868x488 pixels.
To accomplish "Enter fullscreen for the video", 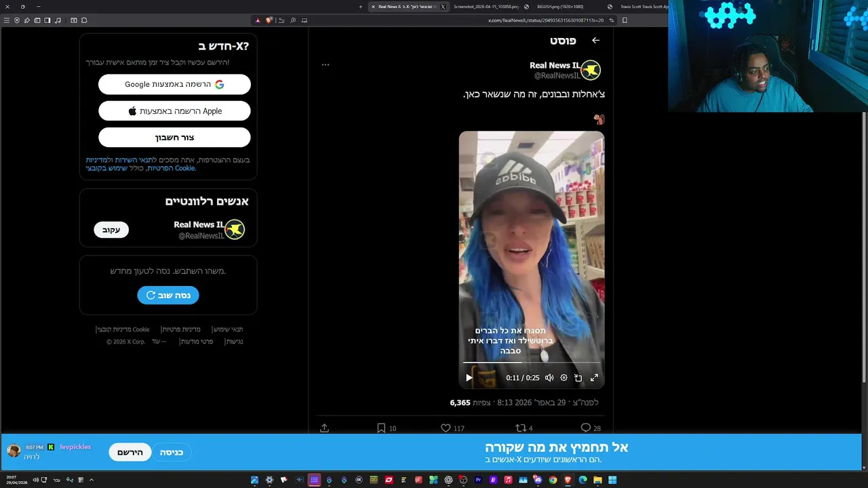I will [x=594, y=378].
